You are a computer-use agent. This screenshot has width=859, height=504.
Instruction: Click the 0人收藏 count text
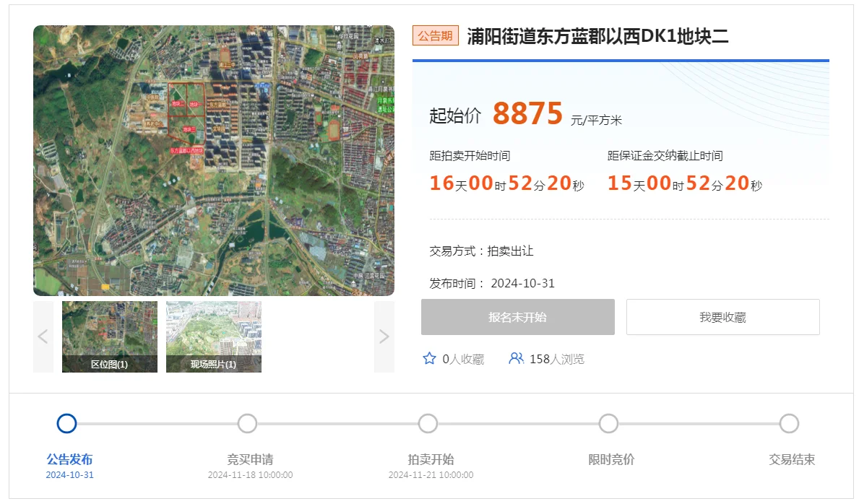pyautogui.click(x=464, y=359)
